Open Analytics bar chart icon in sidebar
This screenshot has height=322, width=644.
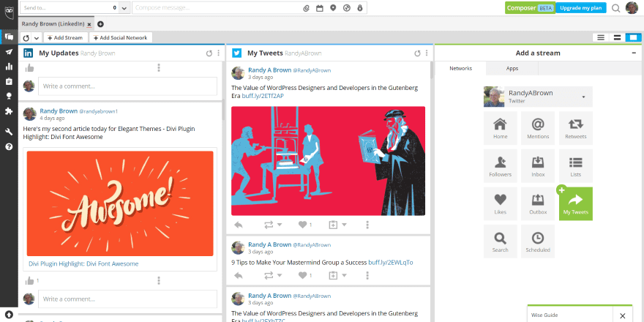[x=9, y=67]
